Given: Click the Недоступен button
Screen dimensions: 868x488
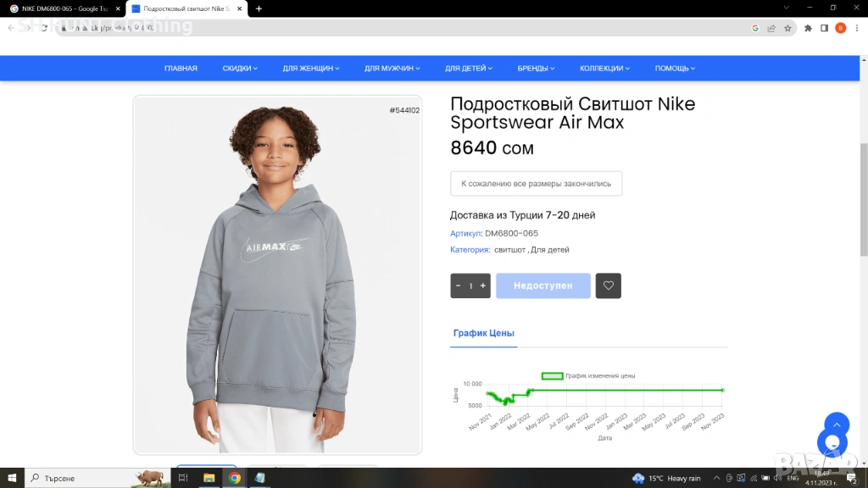Looking at the screenshot, I should (x=543, y=286).
